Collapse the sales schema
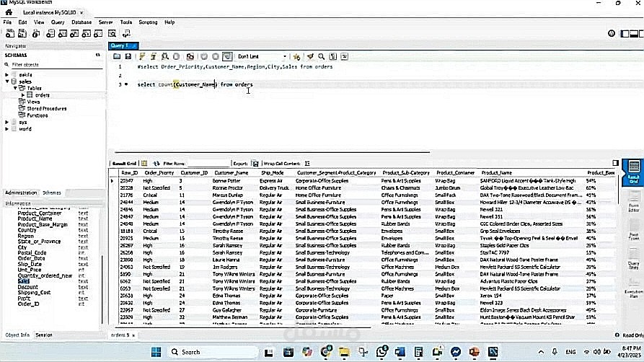 coord(6,81)
